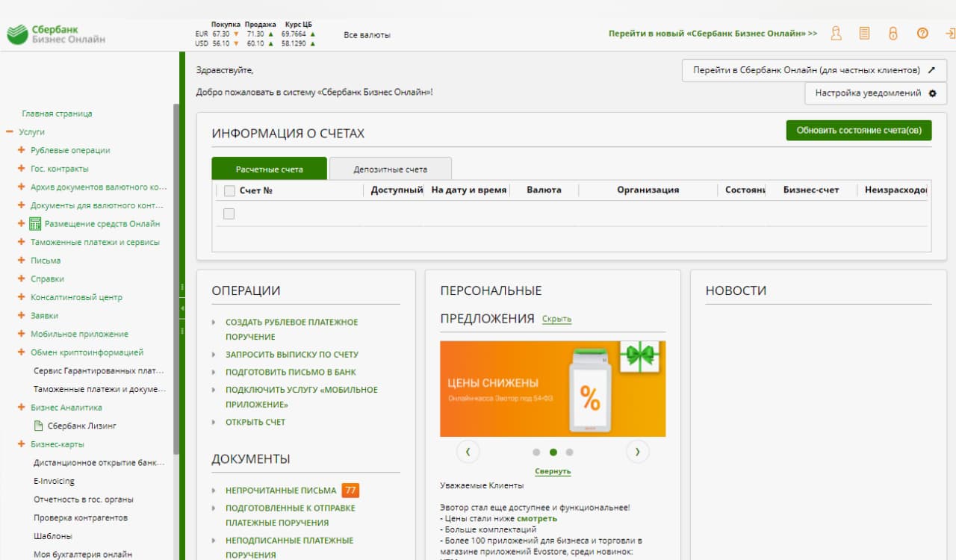Click Скрыть link next to Предложения
The image size is (956, 560).
click(556, 319)
